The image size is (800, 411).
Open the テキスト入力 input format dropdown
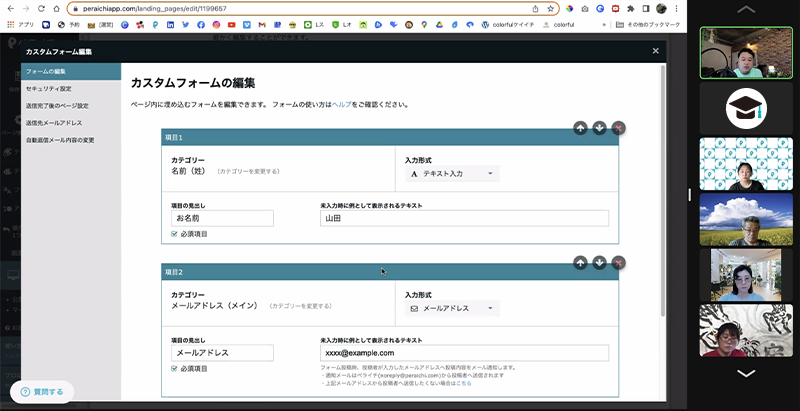[451, 173]
